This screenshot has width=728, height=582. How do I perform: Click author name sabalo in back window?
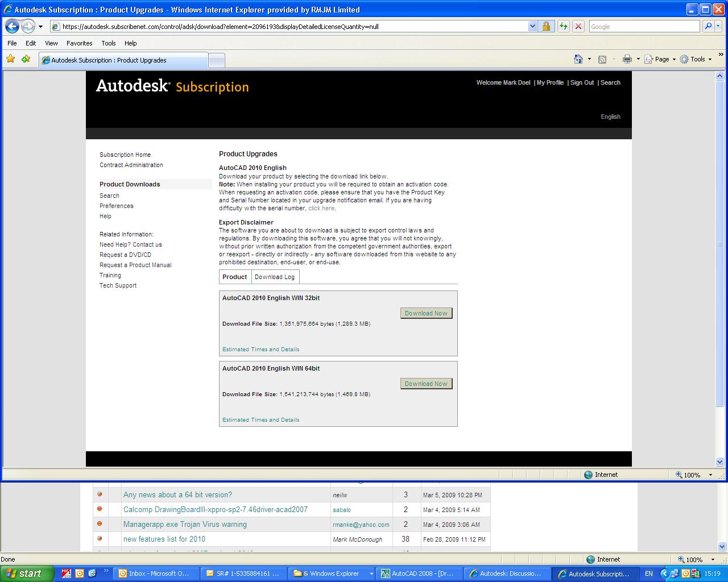pyautogui.click(x=342, y=510)
